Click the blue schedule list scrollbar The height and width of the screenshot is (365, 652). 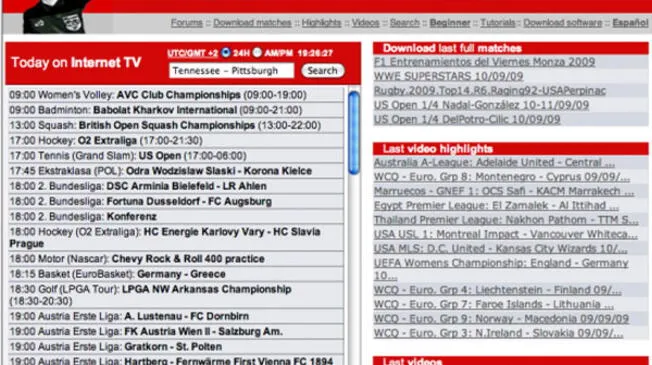coord(354,133)
